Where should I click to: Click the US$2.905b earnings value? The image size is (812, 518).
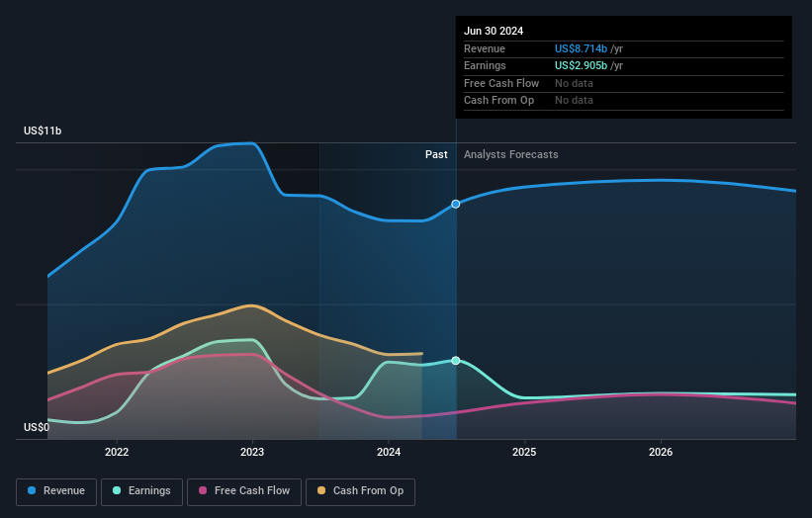[x=581, y=65]
